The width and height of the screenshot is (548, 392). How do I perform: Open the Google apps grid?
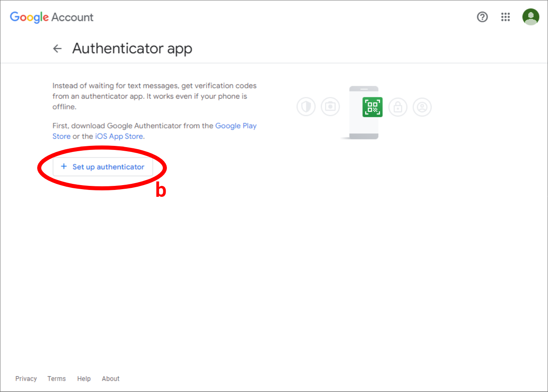(x=505, y=17)
